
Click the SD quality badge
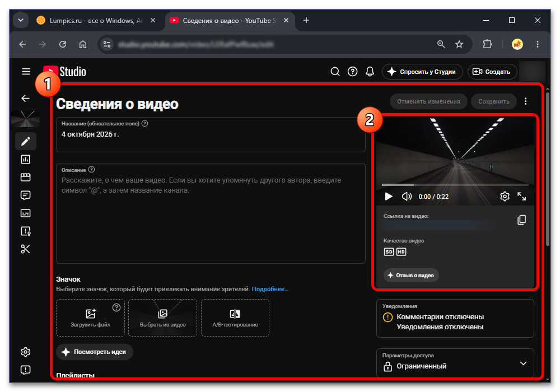[389, 251]
